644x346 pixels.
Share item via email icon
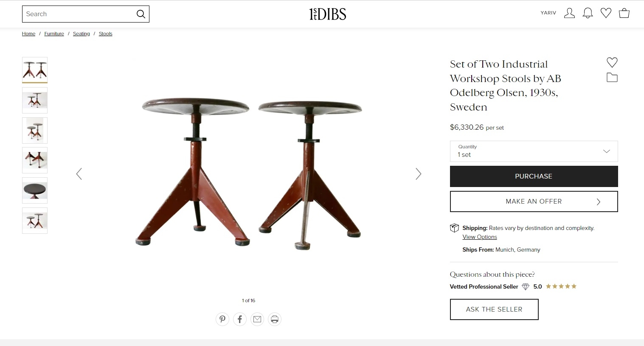(x=257, y=319)
